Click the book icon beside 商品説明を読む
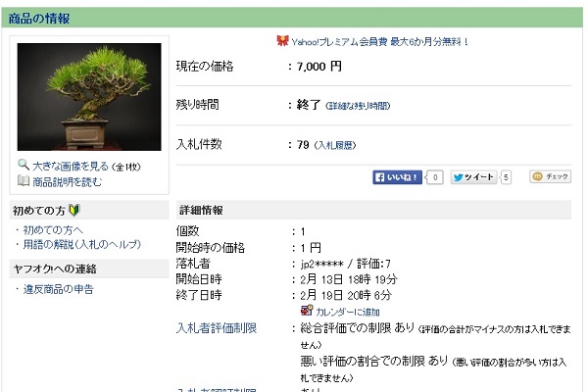The width and height of the screenshot is (588, 392). pos(24,180)
